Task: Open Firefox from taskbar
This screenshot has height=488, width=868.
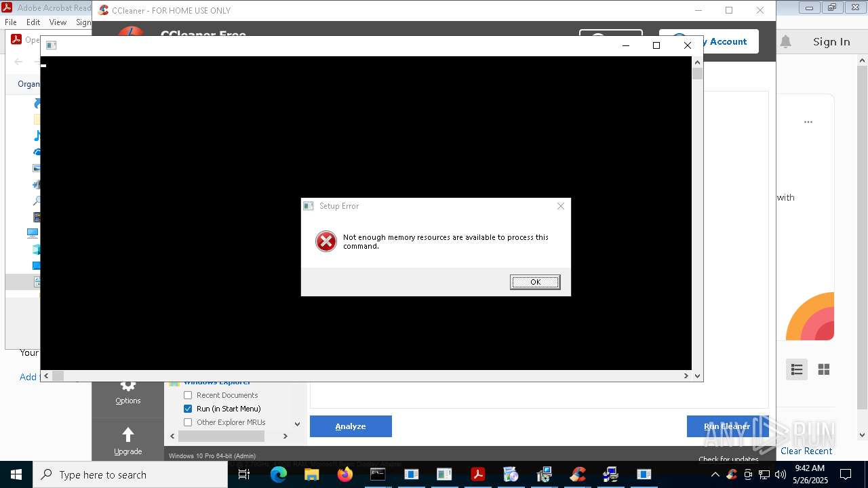Action: (345, 474)
